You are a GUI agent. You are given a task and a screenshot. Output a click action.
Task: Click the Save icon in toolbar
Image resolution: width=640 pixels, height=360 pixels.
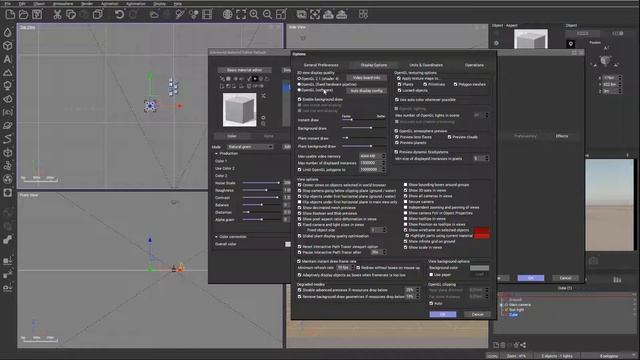[x=37, y=15]
